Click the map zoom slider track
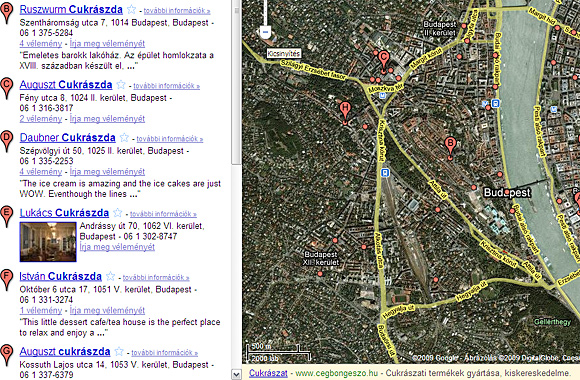The image size is (580, 380). coord(265,12)
